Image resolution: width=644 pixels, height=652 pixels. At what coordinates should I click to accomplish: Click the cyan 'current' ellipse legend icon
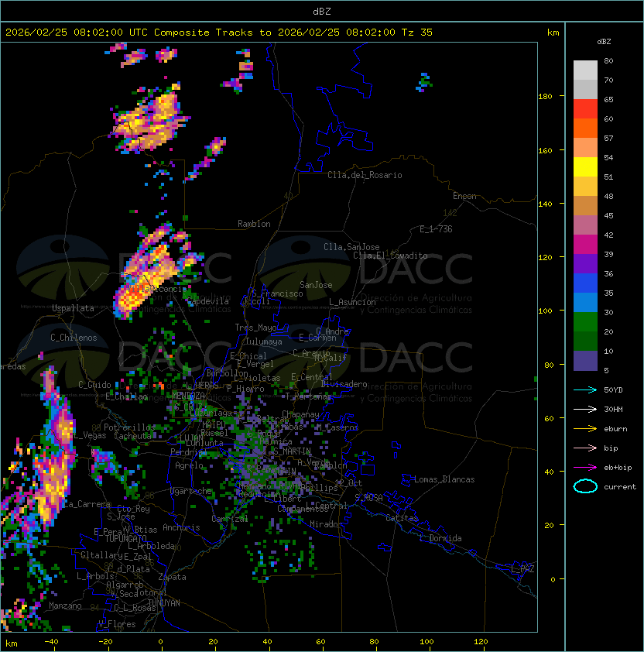click(585, 486)
